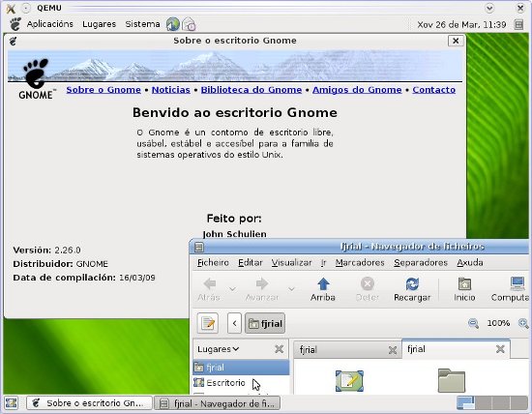Open the Axuda menu

pyautogui.click(x=470, y=263)
